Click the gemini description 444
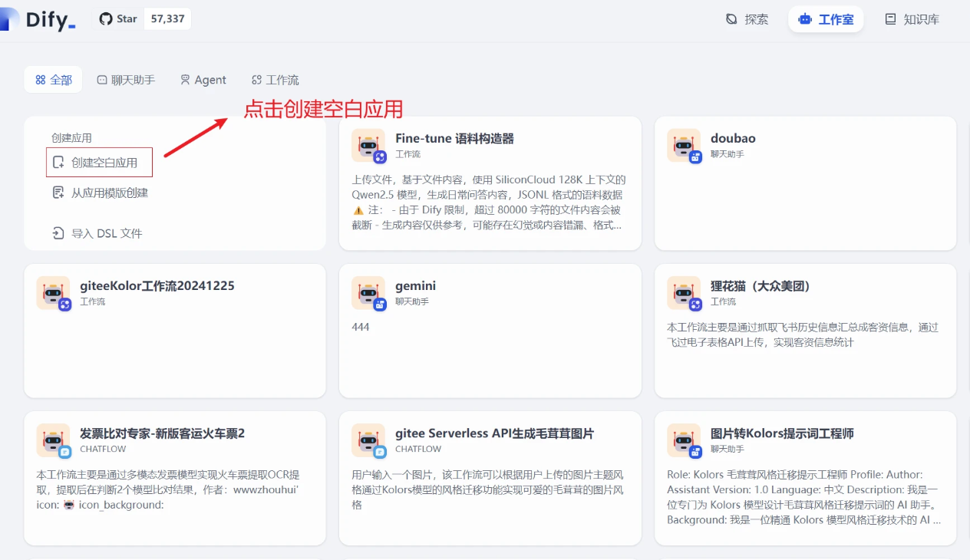 click(361, 327)
